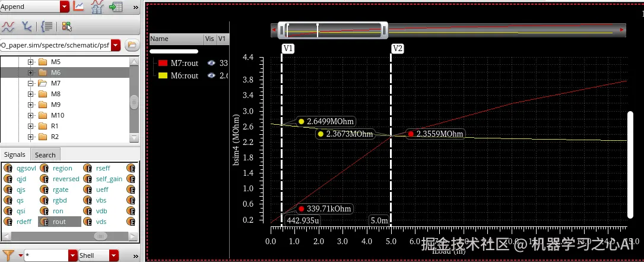Click the R1 folder icon in tree
644x262 pixels.
click(x=43, y=126)
